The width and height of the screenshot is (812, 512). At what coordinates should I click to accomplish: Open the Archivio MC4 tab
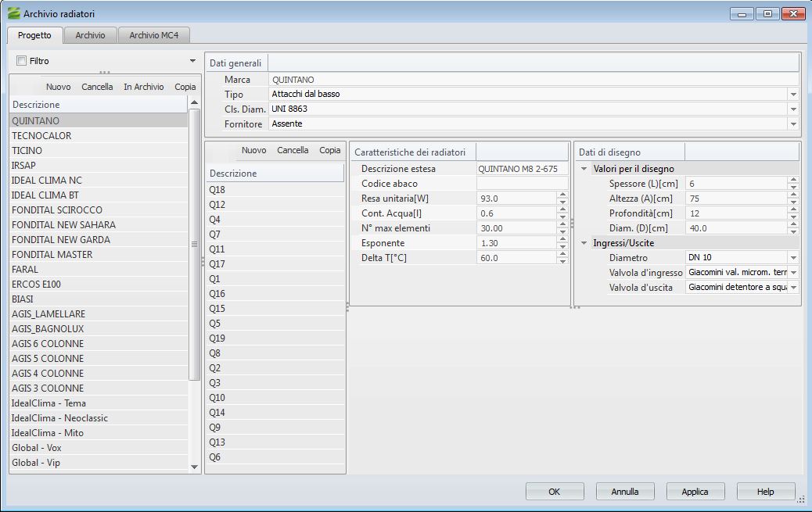154,35
